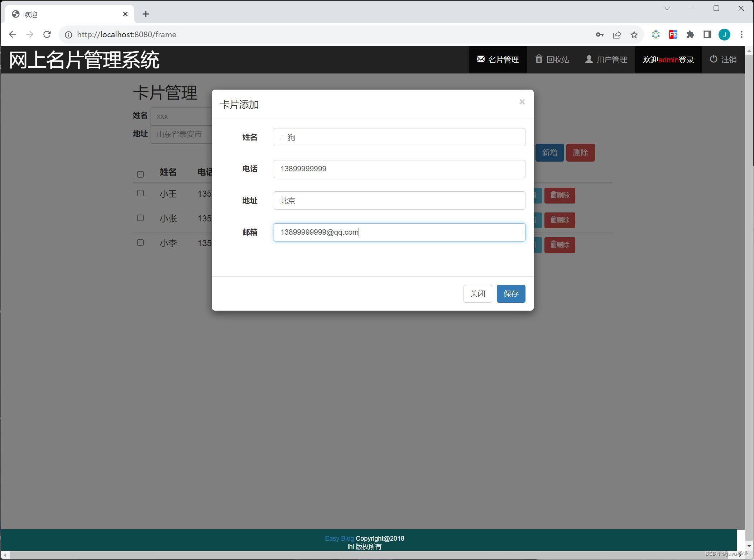Check the checkbox for row 小王
This screenshot has height=560, width=754.
click(x=140, y=193)
